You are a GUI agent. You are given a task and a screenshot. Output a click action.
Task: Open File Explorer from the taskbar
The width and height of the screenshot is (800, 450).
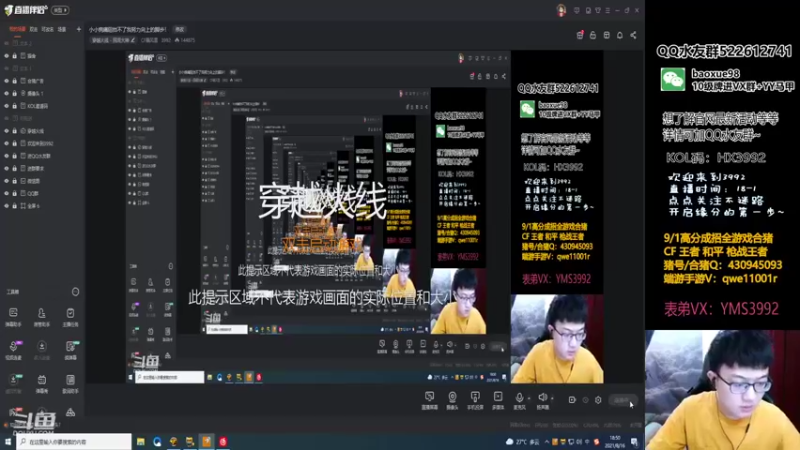coord(140,442)
